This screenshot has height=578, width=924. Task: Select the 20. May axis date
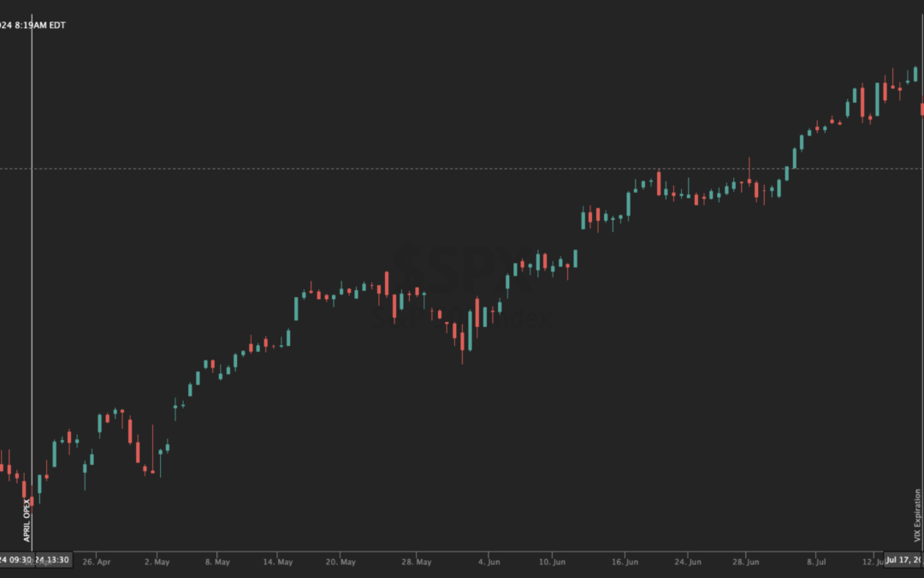coord(341,563)
